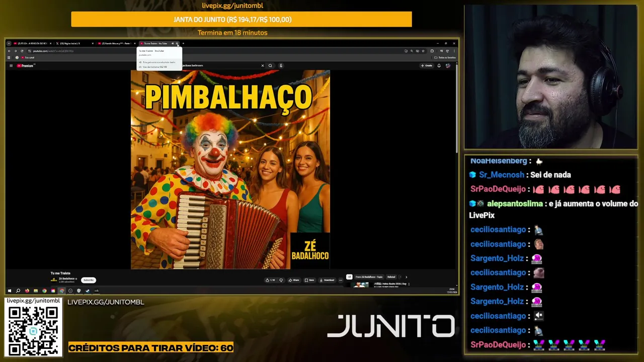Open the YouTube account avatar menu
The width and height of the screenshot is (644, 362).
coord(448,65)
